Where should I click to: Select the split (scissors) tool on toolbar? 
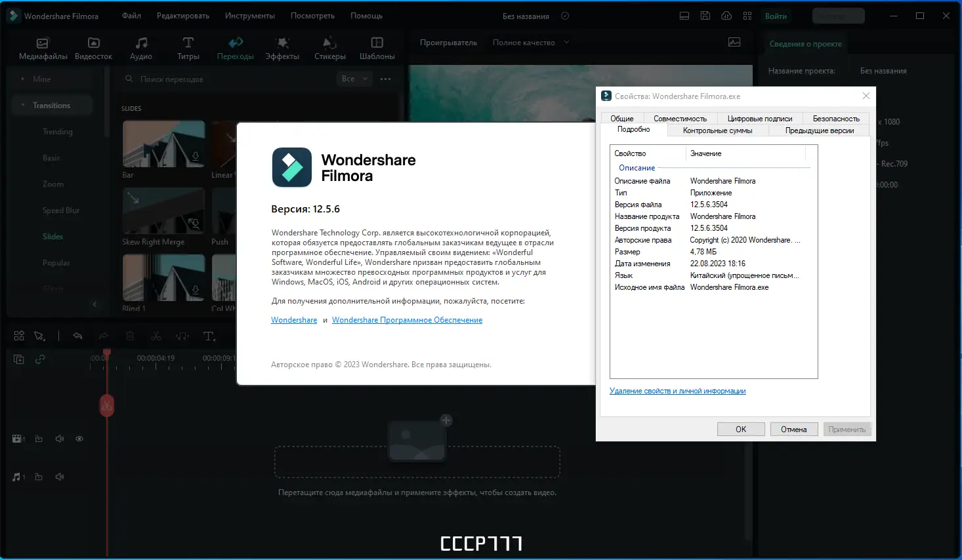156,336
